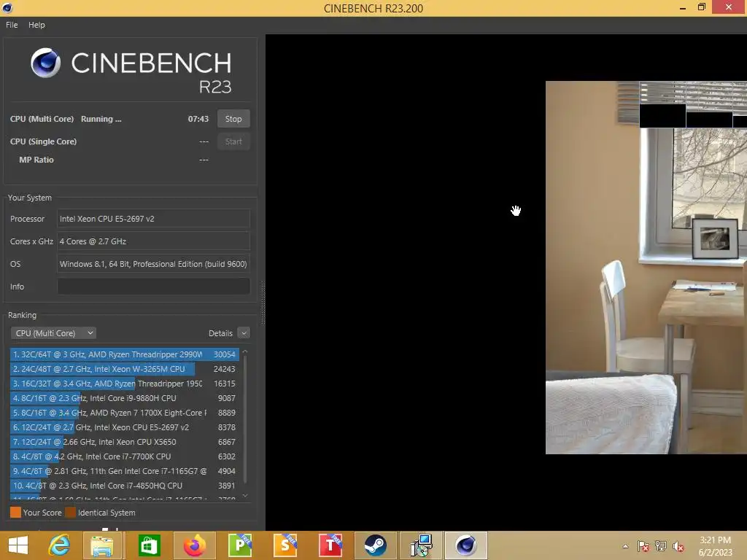747x560 pixels.
Task: Open File Explorer from taskbar
Action: pyautogui.click(x=102, y=545)
